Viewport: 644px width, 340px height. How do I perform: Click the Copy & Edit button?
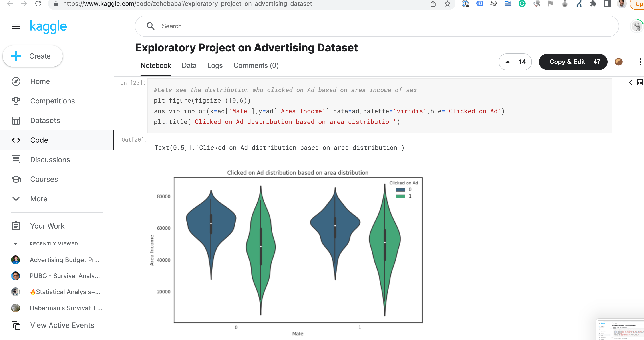567,62
